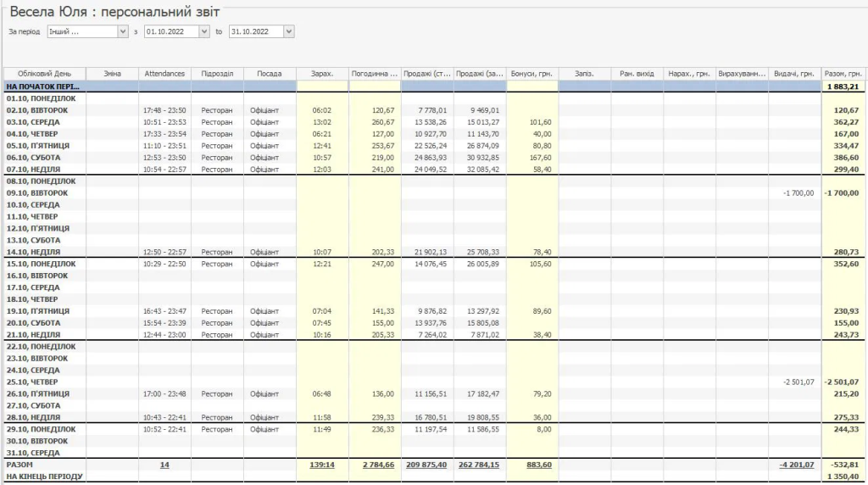868x485 pixels.
Task: Click the 'Видачі, грн.' column header
Action: [x=794, y=74]
